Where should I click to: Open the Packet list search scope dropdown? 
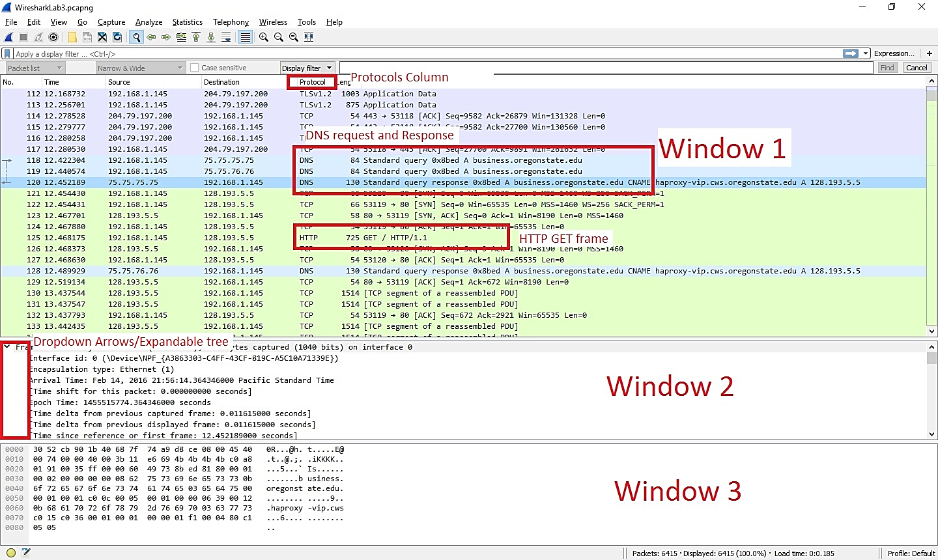pos(35,68)
